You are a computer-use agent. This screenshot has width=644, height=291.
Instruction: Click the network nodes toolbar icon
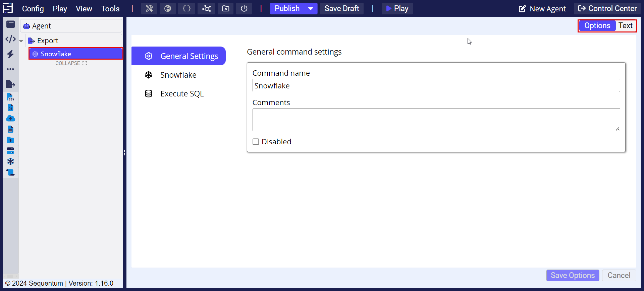(206, 8)
